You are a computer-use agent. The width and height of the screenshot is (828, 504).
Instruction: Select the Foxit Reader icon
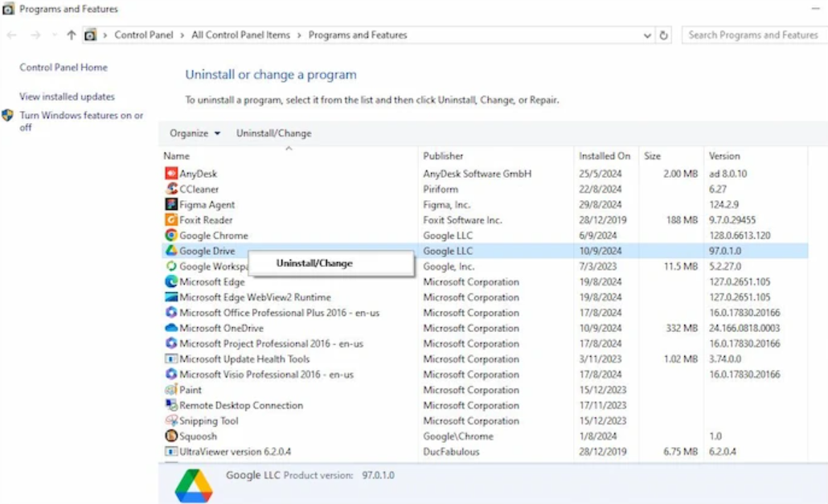pyautogui.click(x=171, y=219)
